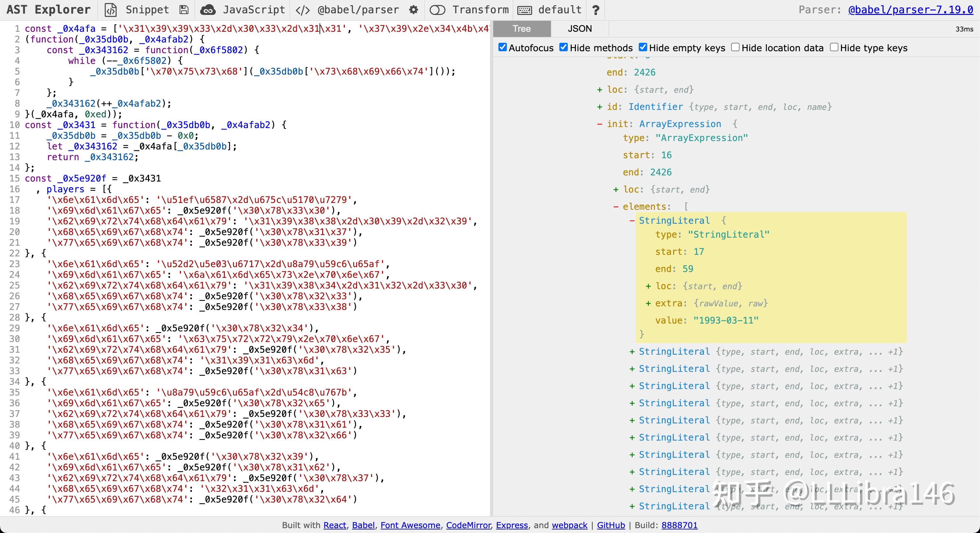Enable Hide type keys checkbox

pos(834,47)
